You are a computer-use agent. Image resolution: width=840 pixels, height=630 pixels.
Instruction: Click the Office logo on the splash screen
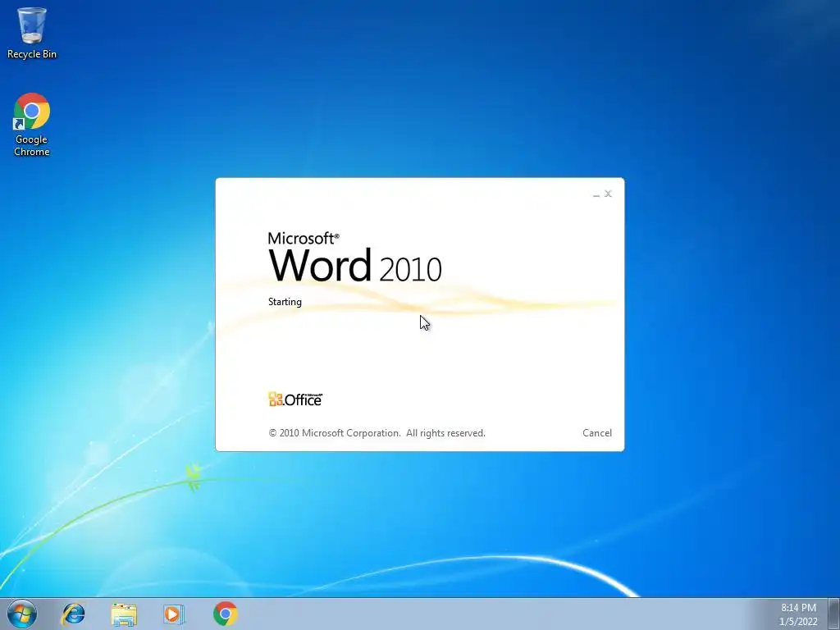pyautogui.click(x=295, y=399)
